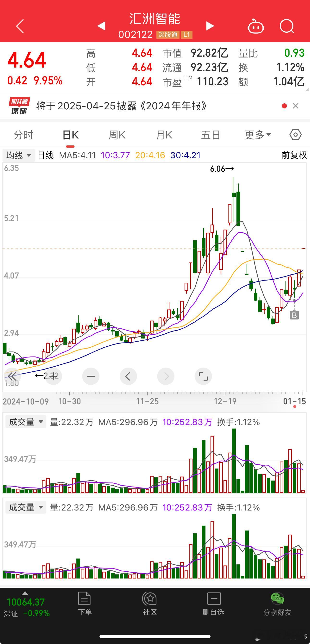Tap the purple 10:3.77 MA label

point(115,155)
